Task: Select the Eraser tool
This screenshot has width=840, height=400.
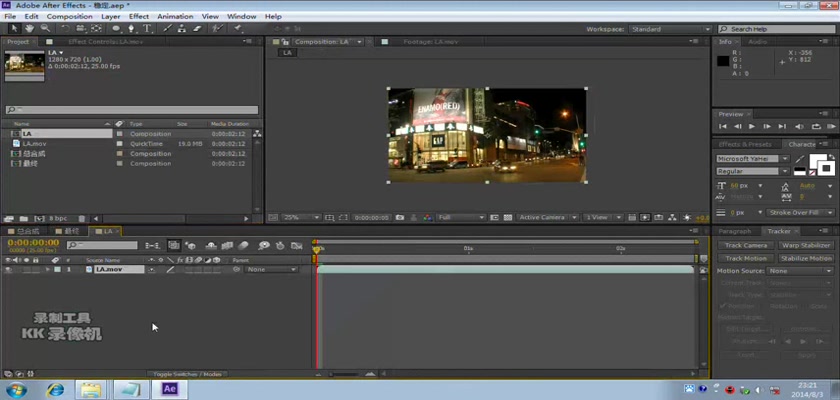Action: (x=197, y=28)
